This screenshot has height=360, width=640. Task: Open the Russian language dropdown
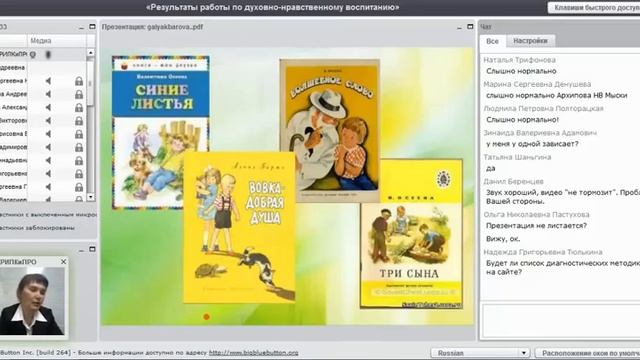[x=480, y=353]
